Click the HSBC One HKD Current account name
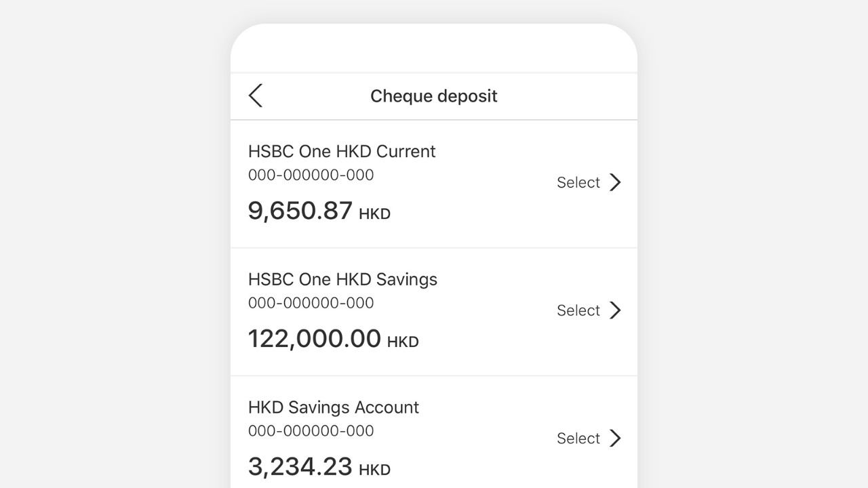 pos(342,151)
